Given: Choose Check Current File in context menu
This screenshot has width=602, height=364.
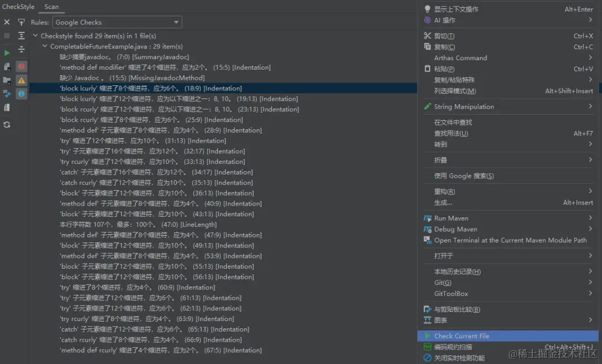Looking at the screenshot, I should coord(508,336).
